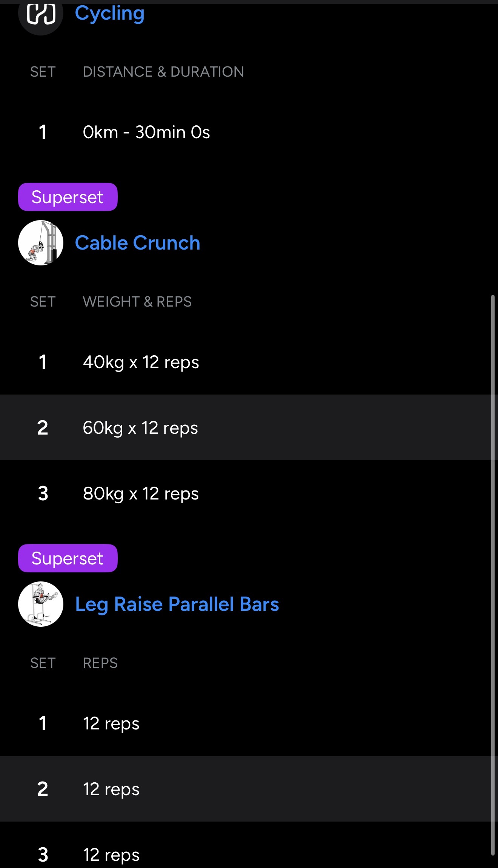Open Leg Raise Parallel Bars exercise details
The width and height of the screenshot is (498, 868).
[x=177, y=604]
